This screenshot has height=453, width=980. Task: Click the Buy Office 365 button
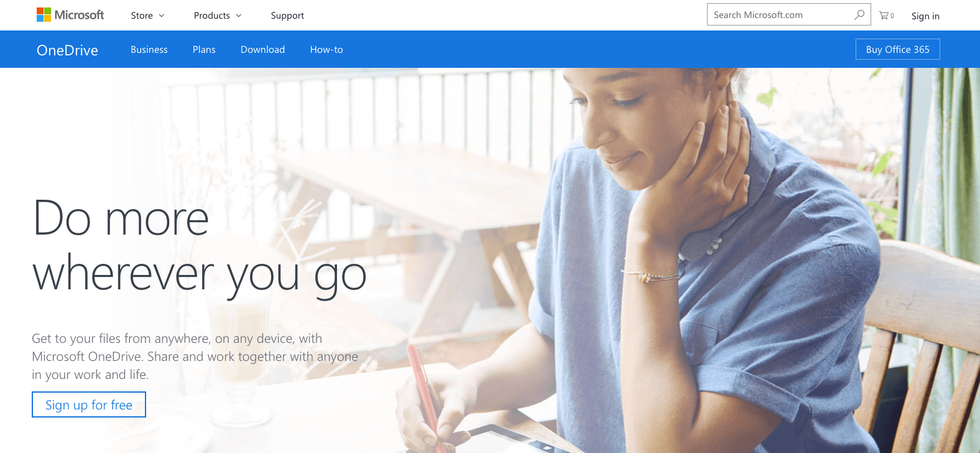[x=898, y=50]
